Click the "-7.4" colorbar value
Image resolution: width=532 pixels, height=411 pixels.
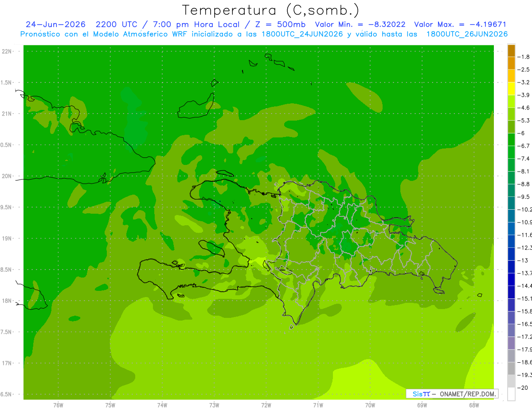point(524,159)
